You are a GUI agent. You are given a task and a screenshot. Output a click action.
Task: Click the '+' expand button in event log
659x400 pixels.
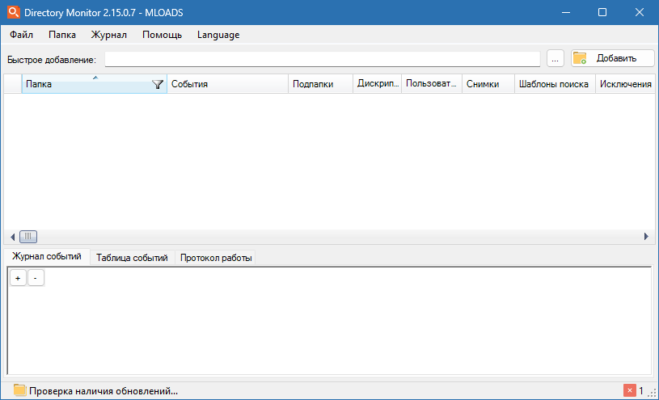18,278
